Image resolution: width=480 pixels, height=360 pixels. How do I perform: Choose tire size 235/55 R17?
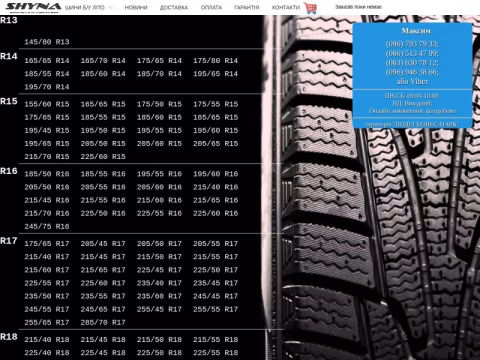[103, 296]
